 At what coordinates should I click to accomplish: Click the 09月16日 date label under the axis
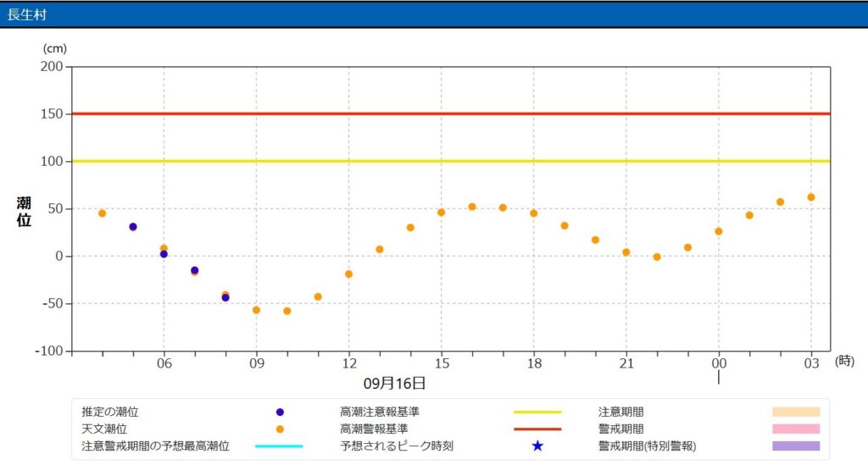tap(395, 383)
